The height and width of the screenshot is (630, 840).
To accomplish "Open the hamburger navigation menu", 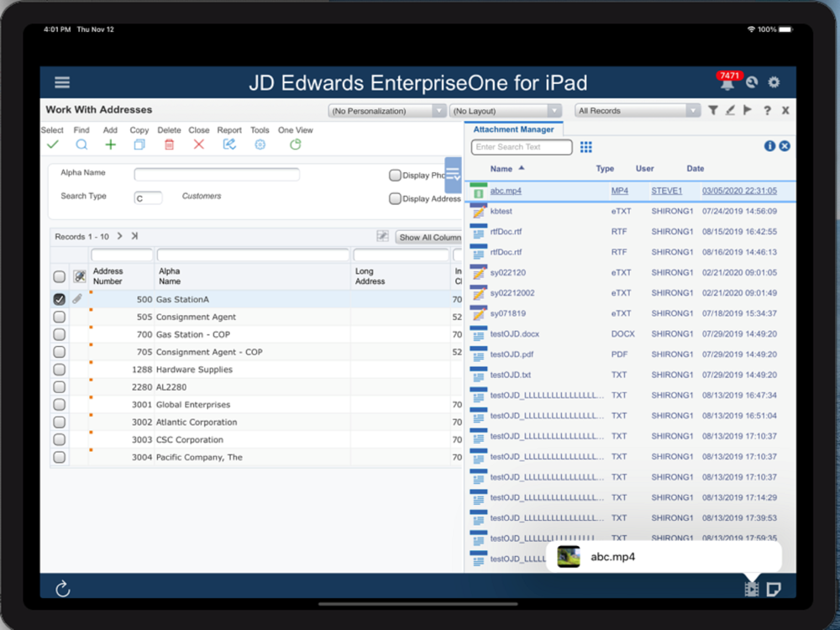I will click(62, 82).
